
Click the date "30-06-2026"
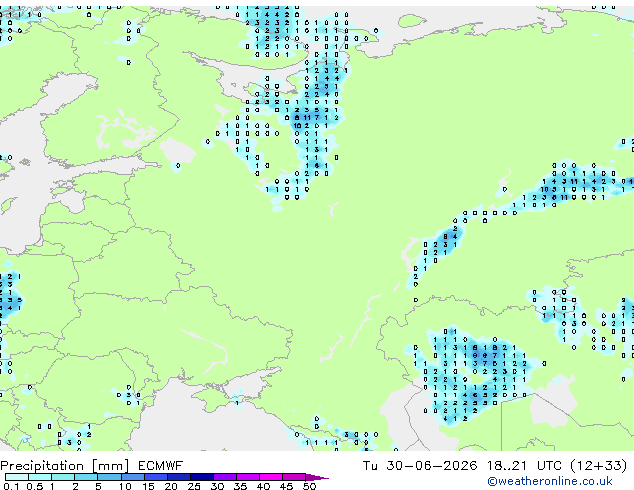[x=431, y=466]
